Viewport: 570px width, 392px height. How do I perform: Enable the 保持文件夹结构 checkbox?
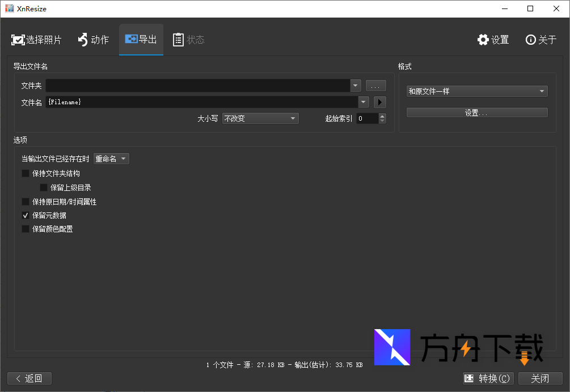click(26, 173)
